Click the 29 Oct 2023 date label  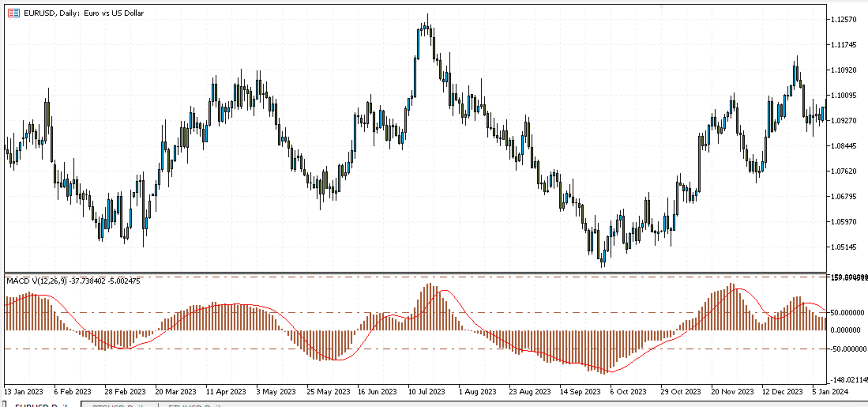682,391
